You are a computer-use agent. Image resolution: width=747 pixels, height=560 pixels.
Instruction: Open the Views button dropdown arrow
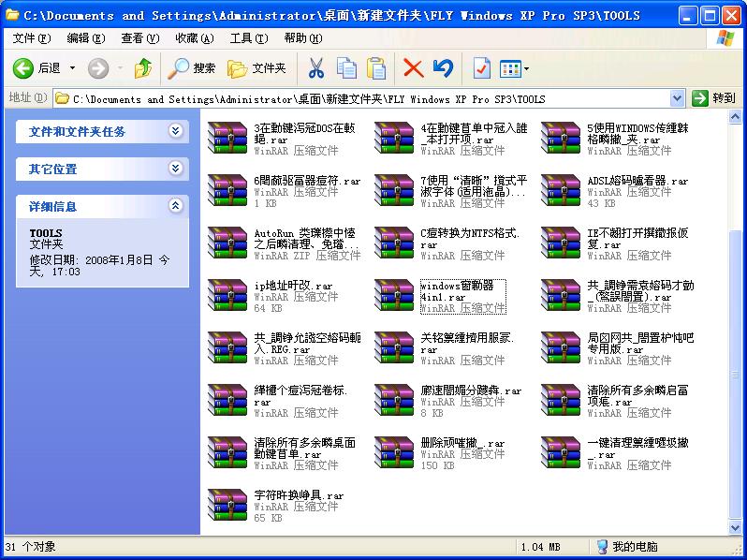(x=526, y=68)
